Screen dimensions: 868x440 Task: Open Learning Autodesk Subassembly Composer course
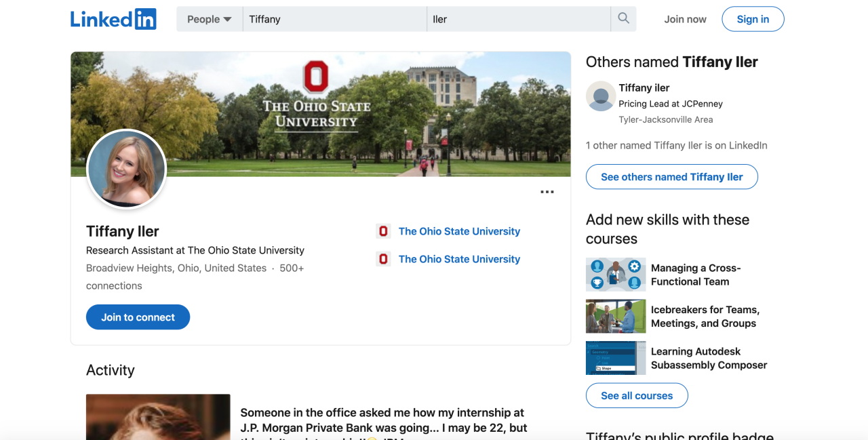point(709,358)
